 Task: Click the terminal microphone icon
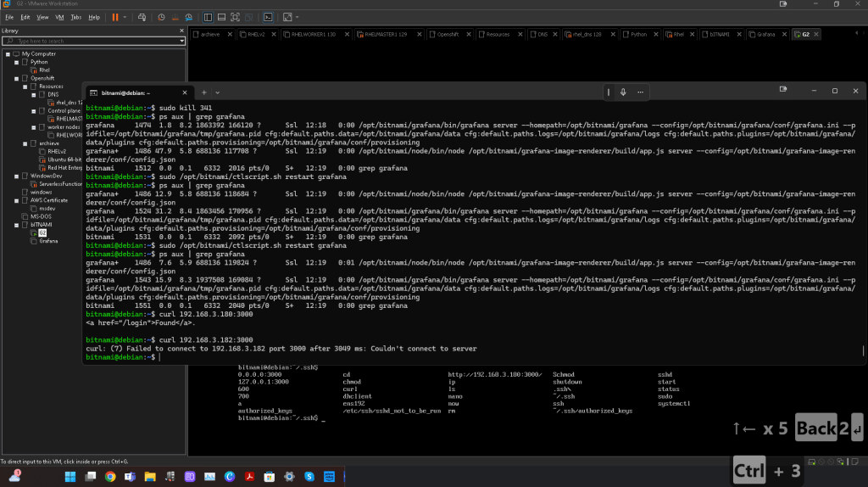point(623,92)
